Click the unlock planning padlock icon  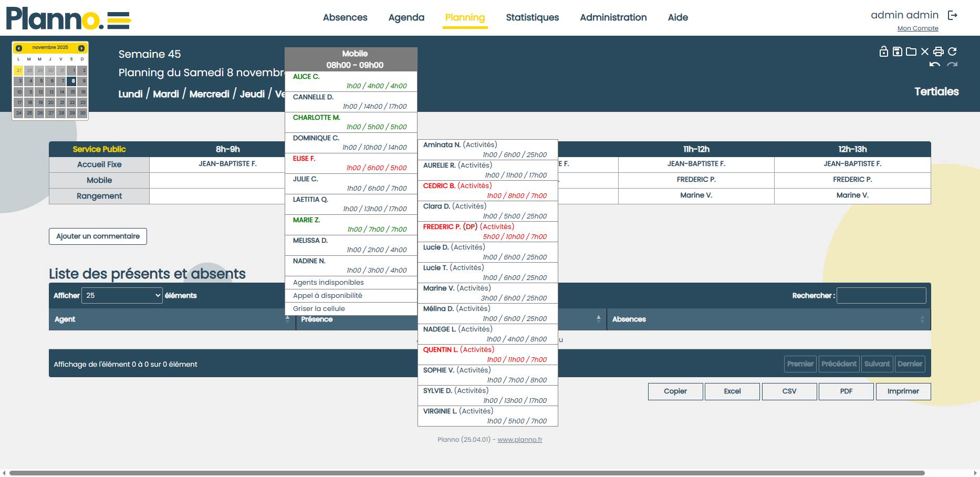coord(883,51)
